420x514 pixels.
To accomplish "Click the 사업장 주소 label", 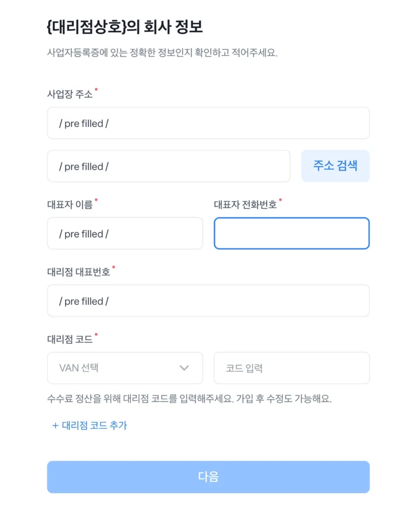I will click(x=70, y=94).
